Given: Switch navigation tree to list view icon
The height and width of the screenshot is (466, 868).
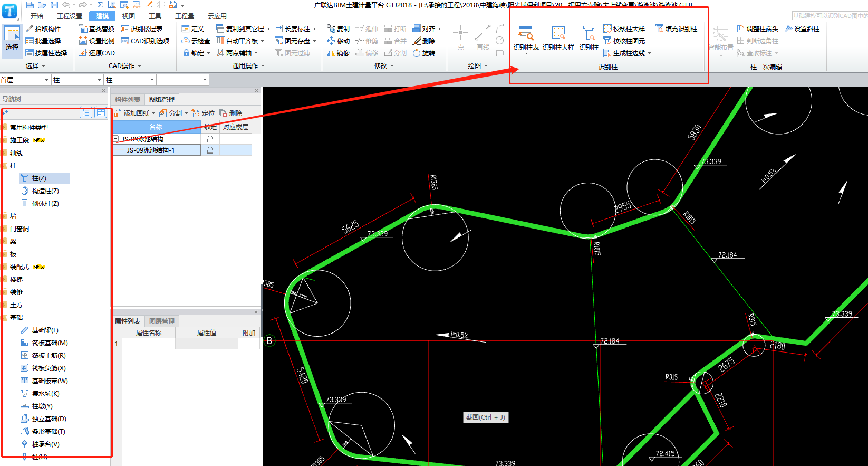Looking at the screenshot, I should coord(86,112).
